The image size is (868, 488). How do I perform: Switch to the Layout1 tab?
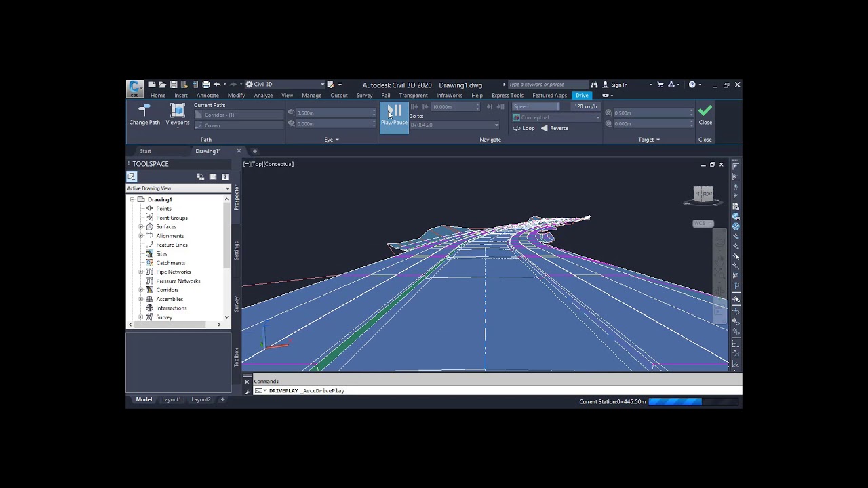tap(172, 399)
